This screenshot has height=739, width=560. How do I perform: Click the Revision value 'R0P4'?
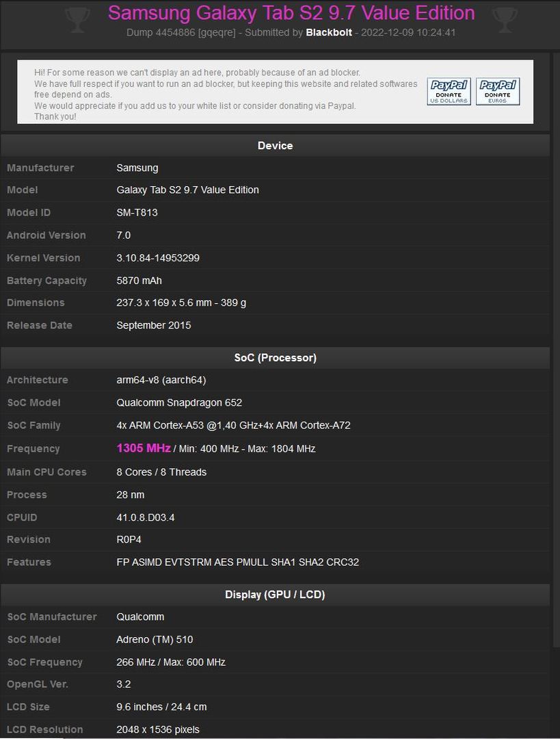point(129,540)
